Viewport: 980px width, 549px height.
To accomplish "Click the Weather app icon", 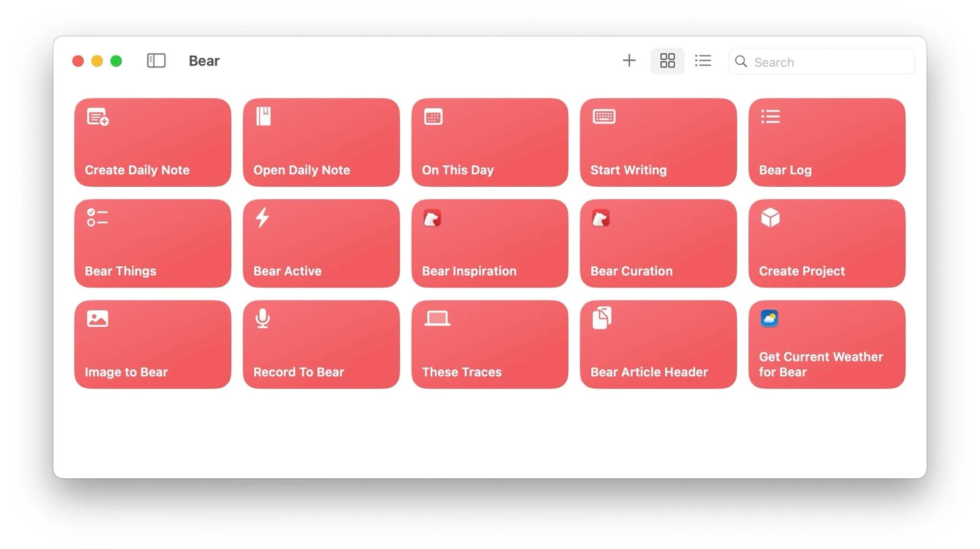I will click(x=769, y=318).
